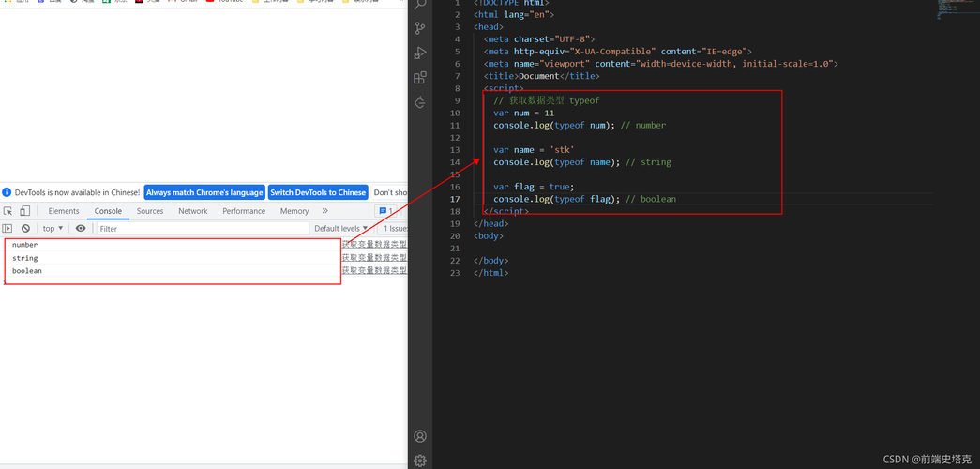Open Source Control in VS Code activity bar
Viewport: 980px width, 469px height.
tap(420, 28)
